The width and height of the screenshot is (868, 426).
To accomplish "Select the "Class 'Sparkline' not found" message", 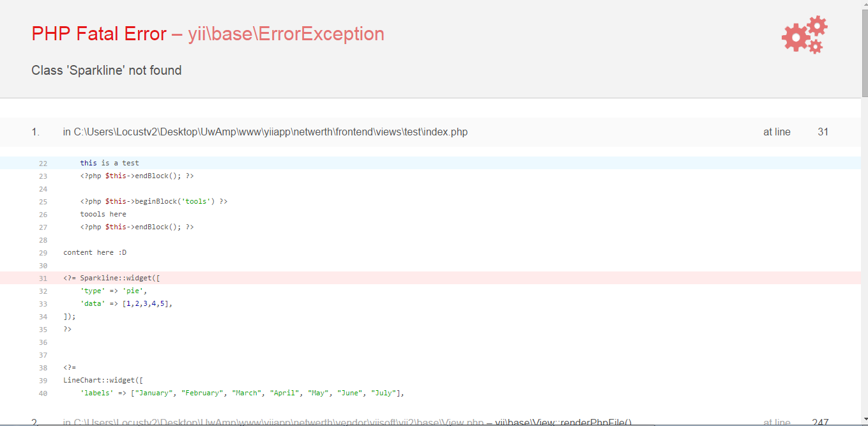I will (107, 70).
